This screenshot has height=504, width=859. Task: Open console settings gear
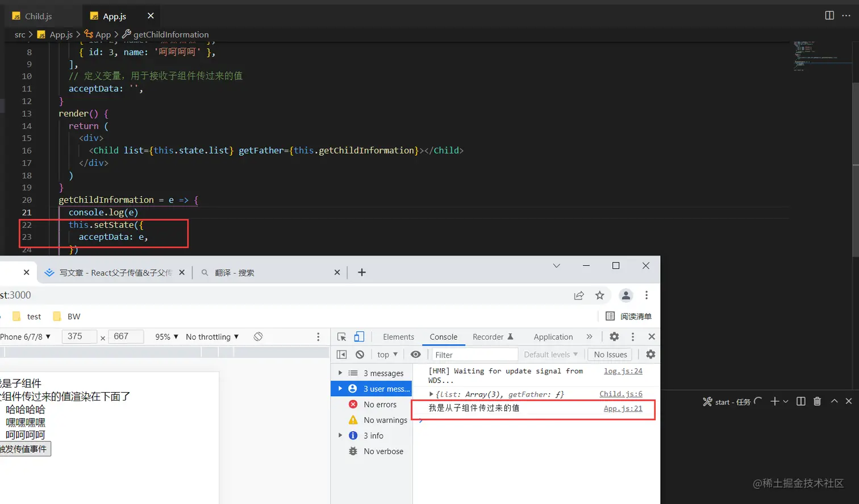pyautogui.click(x=650, y=355)
